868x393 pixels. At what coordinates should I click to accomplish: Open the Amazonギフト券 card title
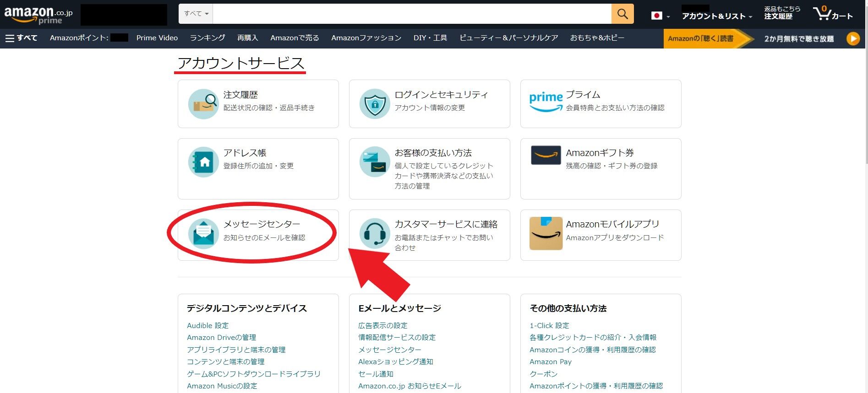[600, 153]
